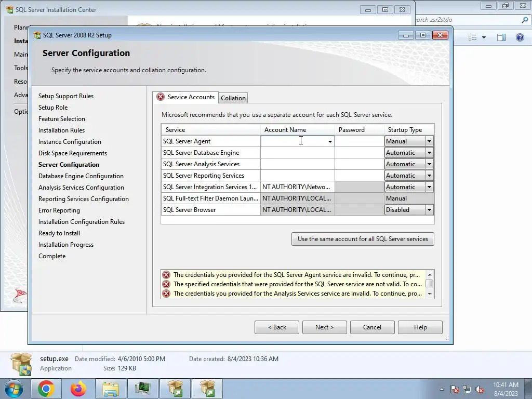This screenshot has width=532, height=399.
Task: Open the muted volume tray icon
Action: click(x=480, y=389)
